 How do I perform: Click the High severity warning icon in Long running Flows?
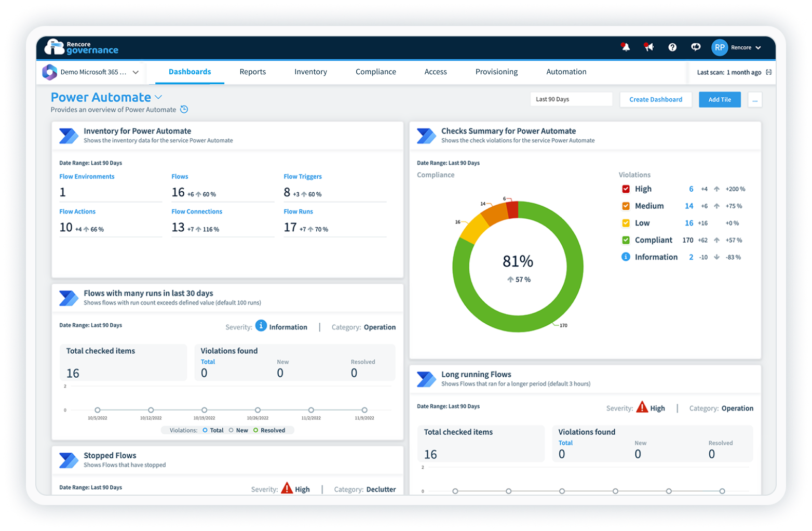(x=642, y=407)
